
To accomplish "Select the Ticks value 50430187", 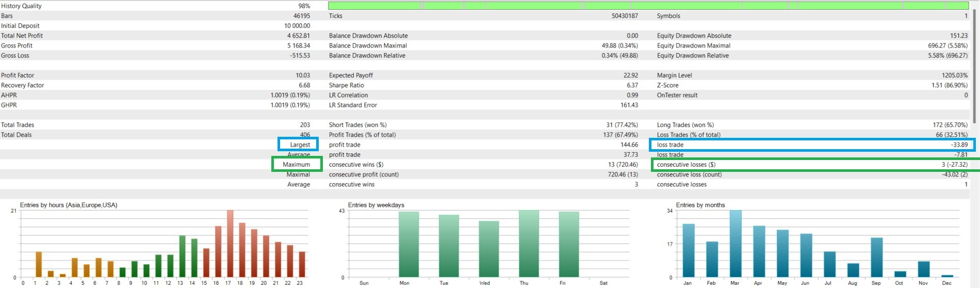I will pos(625,16).
